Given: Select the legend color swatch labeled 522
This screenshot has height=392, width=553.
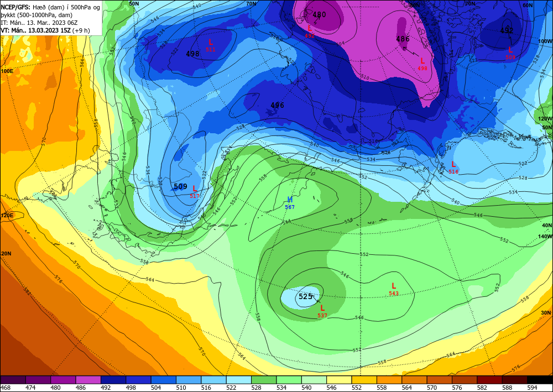Looking at the screenshot, I should pyautogui.click(x=239, y=380).
